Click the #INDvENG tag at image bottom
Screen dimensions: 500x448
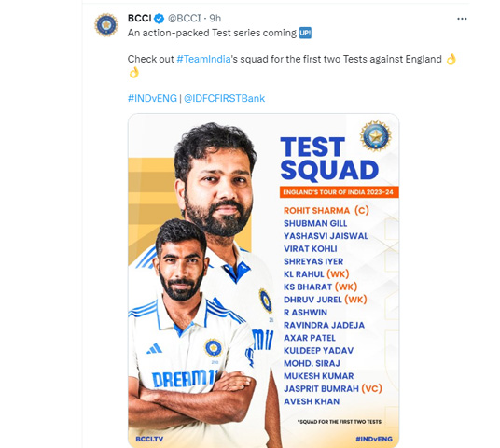click(x=374, y=439)
